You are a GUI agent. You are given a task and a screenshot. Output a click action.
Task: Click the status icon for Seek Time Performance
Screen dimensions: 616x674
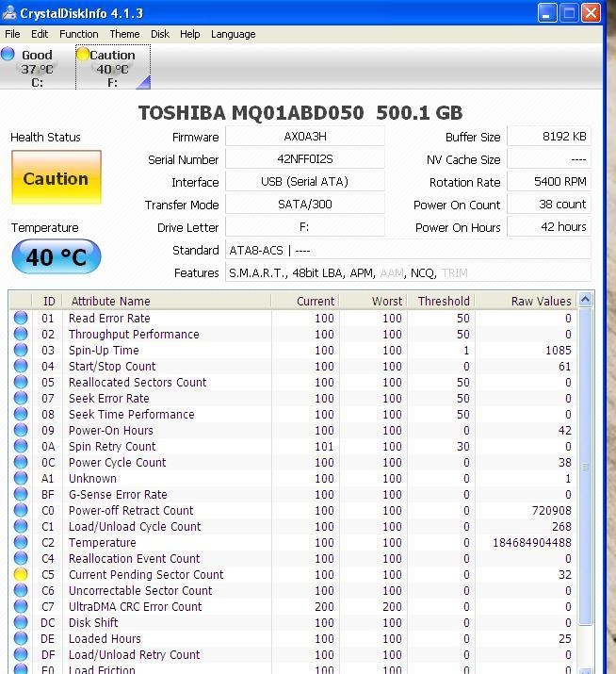coord(21,414)
